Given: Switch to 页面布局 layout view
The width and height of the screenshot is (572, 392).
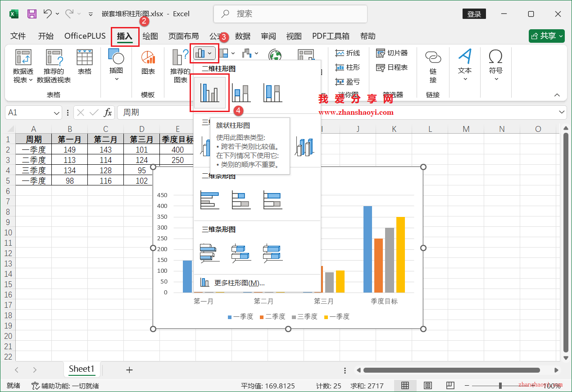Looking at the screenshot, I should 427,385.
